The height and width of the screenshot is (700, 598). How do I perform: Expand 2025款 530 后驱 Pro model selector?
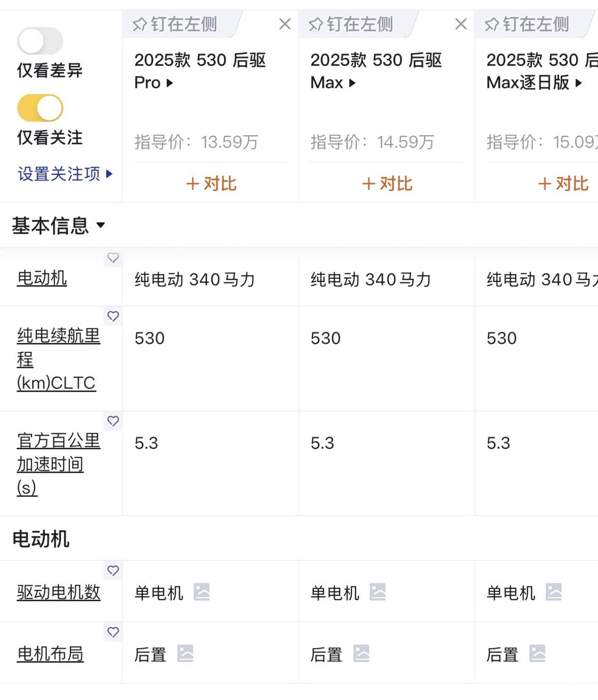pos(170,83)
